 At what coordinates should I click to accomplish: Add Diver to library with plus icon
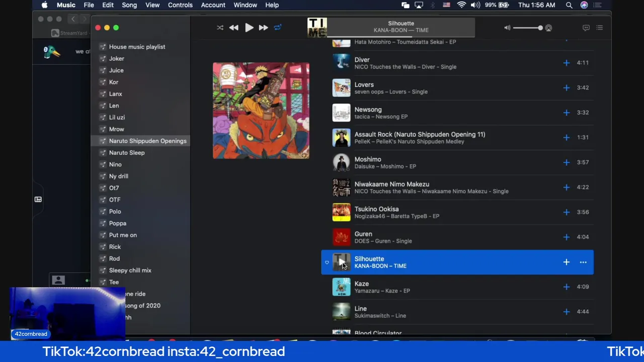[567, 63]
